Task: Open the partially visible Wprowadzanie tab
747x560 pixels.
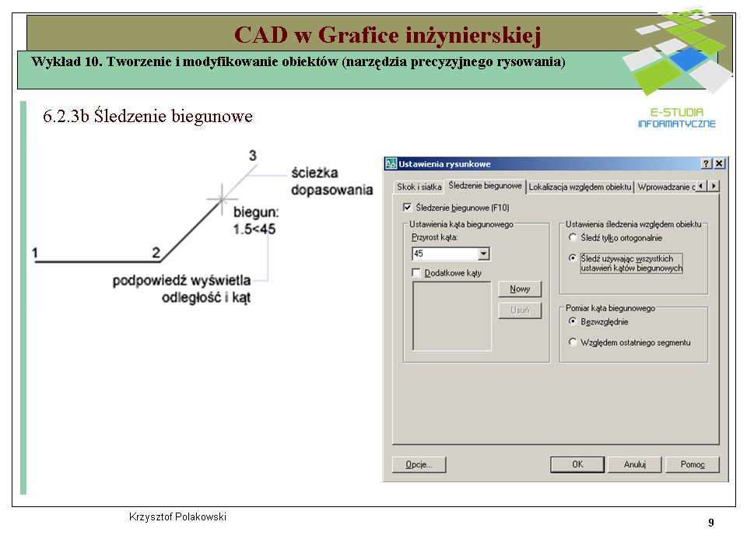Action: 667,187
